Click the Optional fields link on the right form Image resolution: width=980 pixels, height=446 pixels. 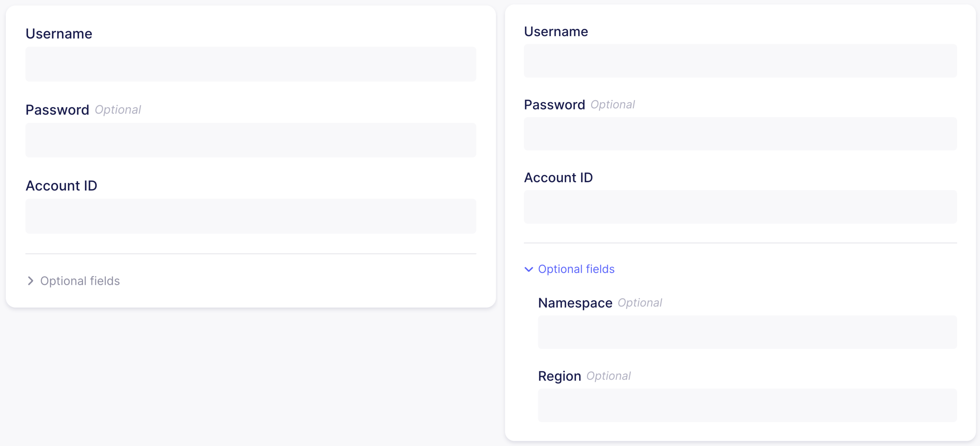576,269
